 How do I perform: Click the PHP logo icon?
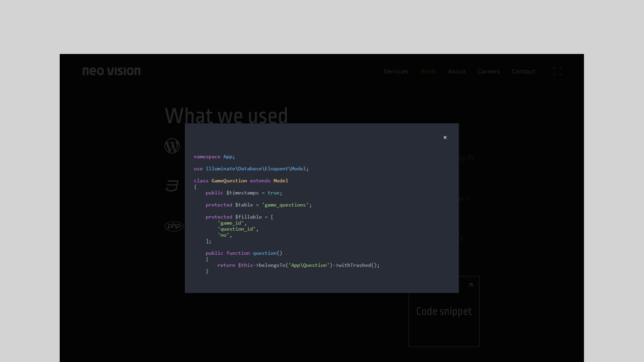pos(174,226)
